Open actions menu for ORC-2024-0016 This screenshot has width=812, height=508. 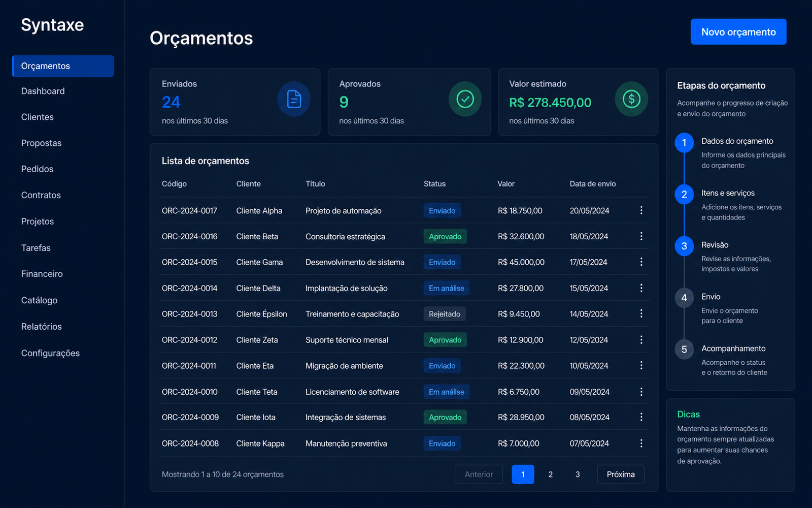tap(641, 236)
